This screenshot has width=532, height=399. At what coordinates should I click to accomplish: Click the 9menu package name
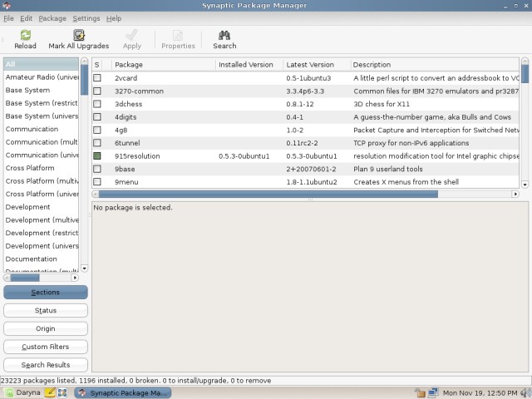(126, 182)
